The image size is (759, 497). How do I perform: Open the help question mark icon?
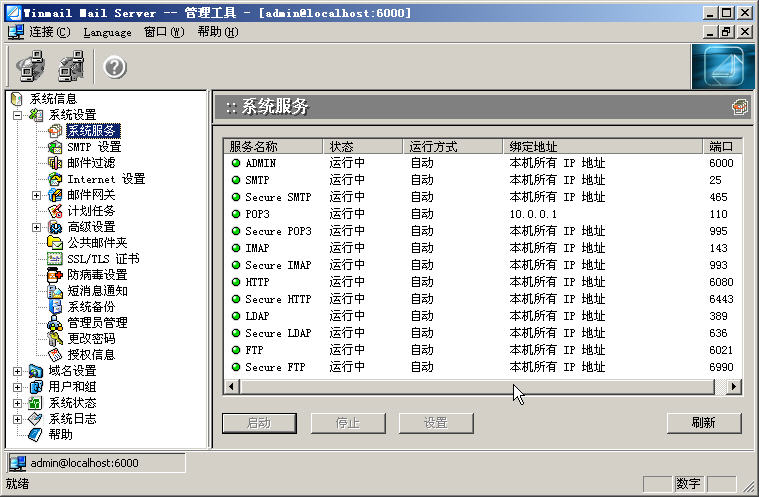[115, 67]
